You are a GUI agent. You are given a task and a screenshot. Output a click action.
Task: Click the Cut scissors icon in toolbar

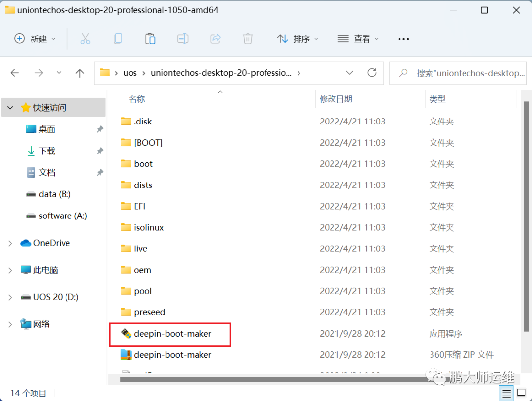tap(85, 39)
